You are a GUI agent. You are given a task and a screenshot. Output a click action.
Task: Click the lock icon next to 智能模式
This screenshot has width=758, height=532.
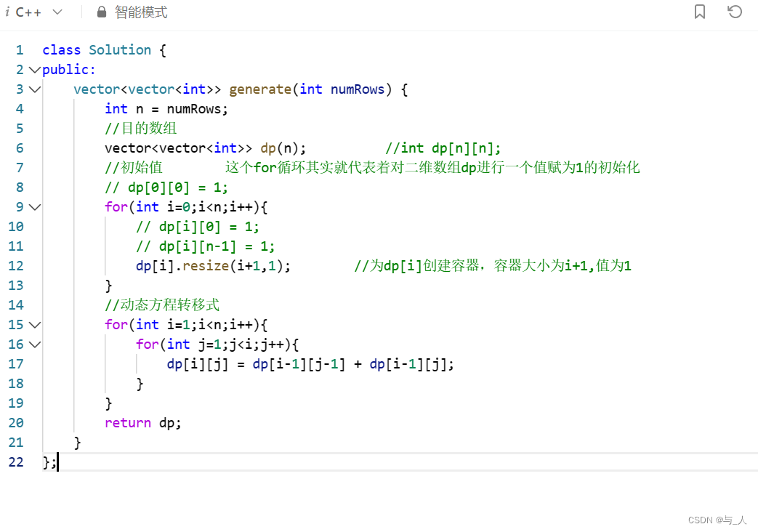101,12
